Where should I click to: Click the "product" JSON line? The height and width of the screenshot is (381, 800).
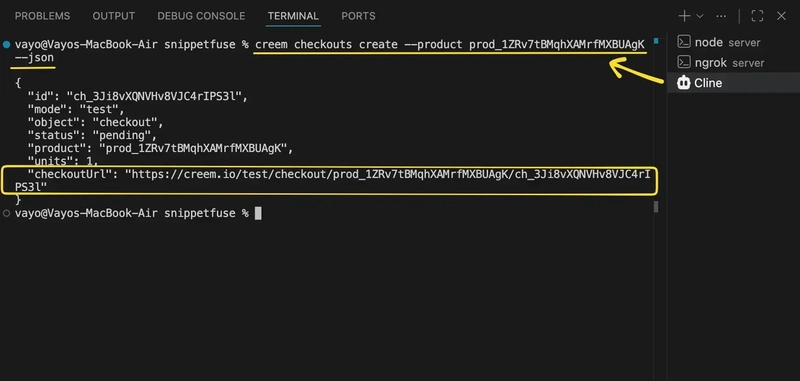(161, 148)
